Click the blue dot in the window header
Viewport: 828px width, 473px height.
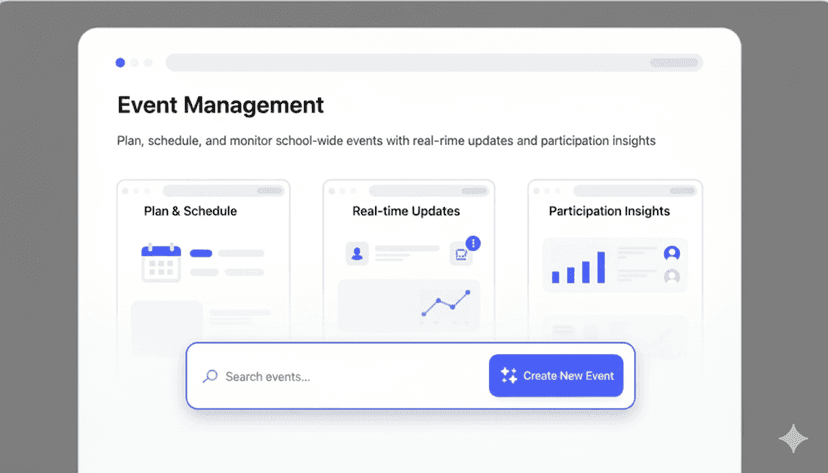point(120,63)
